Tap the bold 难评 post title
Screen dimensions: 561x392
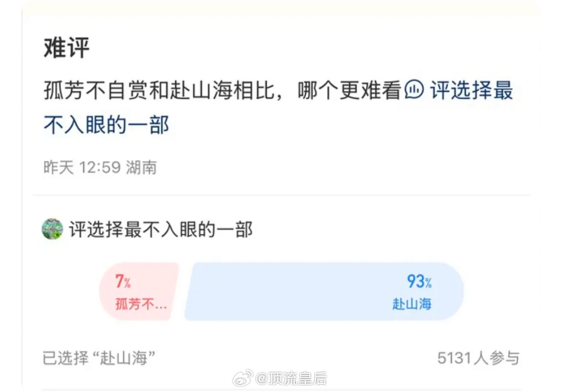coord(67,48)
